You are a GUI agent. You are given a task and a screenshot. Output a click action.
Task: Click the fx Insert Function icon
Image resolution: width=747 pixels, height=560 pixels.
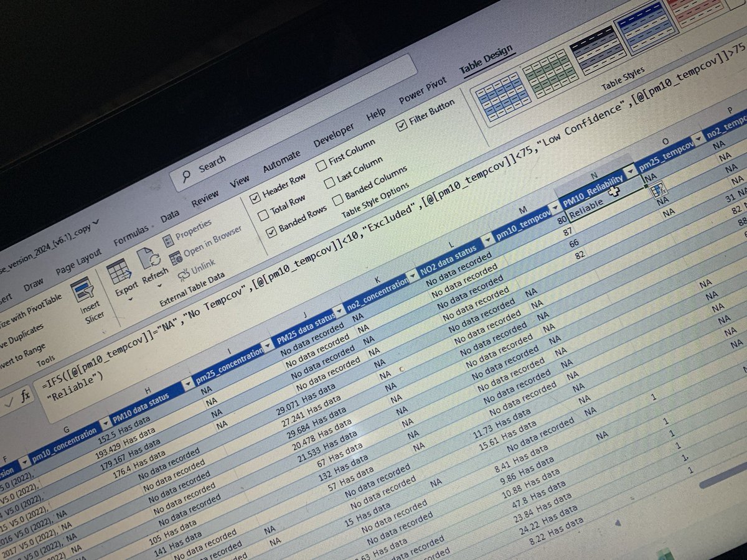pyautogui.click(x=25, y=394)
